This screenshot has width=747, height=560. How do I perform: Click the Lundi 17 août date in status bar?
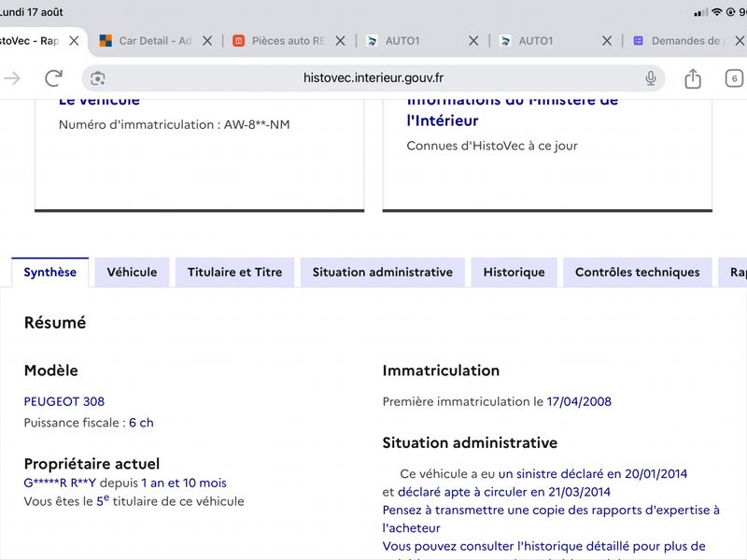coord(32,12)
